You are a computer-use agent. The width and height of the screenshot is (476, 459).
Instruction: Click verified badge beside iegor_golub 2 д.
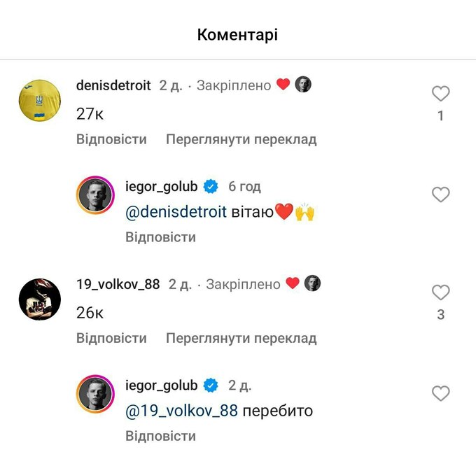point(211,386)
